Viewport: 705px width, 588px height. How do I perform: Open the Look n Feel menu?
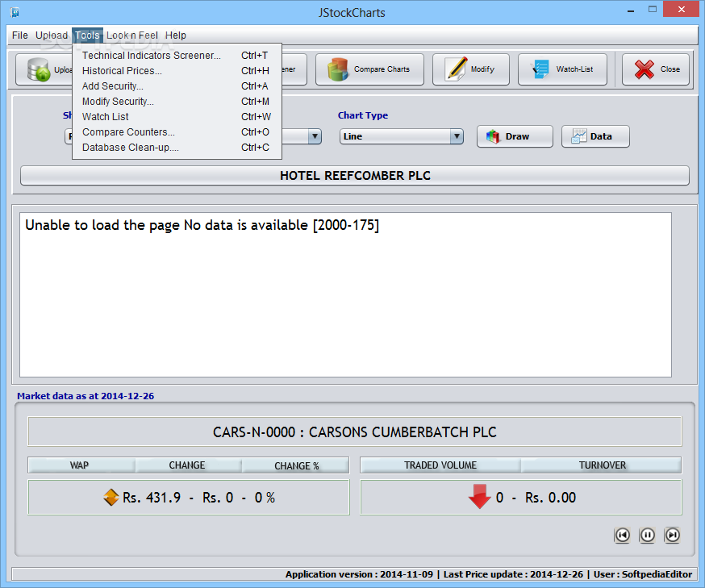[132, 35]
